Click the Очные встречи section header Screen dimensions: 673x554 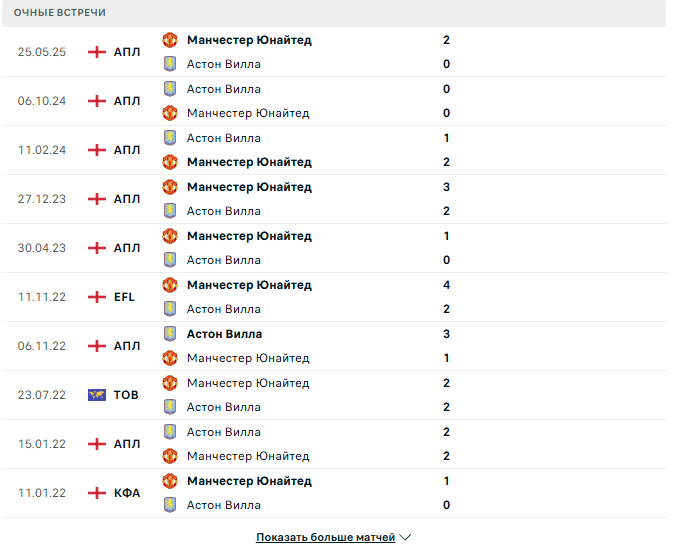pos(60,12)
